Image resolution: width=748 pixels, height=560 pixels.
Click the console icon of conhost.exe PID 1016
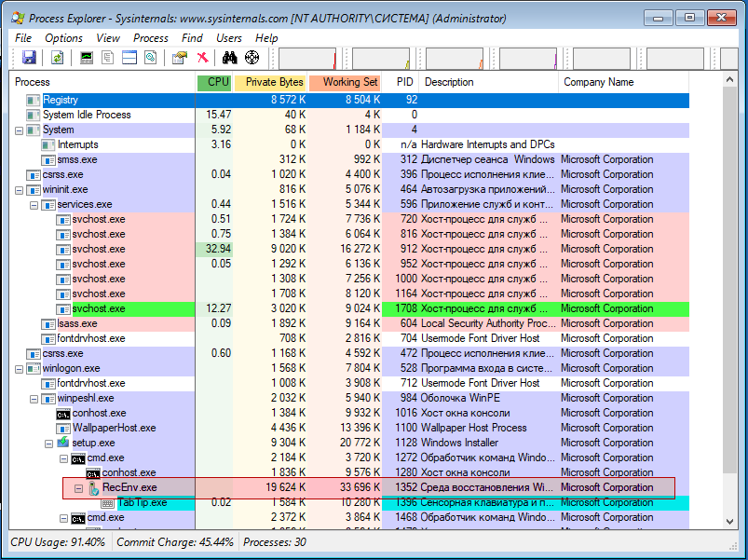(x=63, y=413)
